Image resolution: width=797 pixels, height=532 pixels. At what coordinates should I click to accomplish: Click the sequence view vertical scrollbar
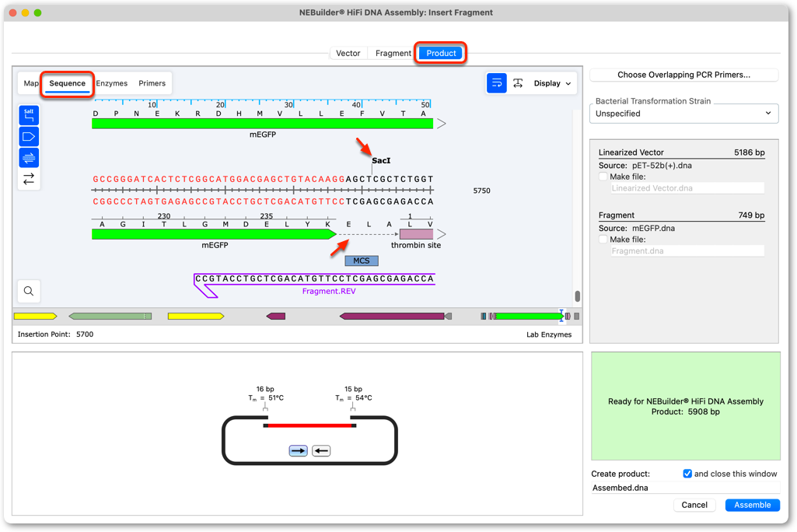tap(577, 296)
